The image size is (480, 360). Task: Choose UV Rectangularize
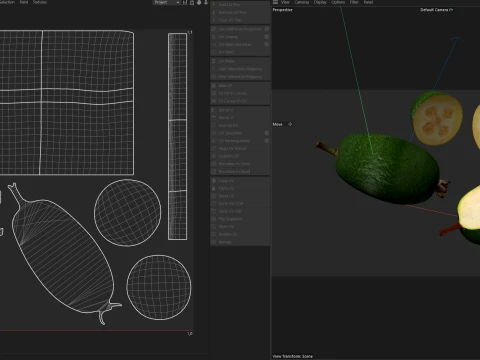pos(237,141)
